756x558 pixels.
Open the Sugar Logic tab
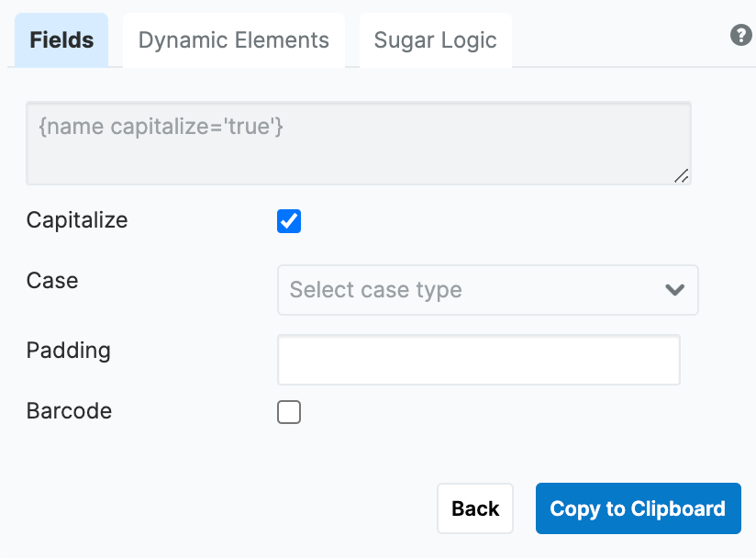[x=435, y=40]
